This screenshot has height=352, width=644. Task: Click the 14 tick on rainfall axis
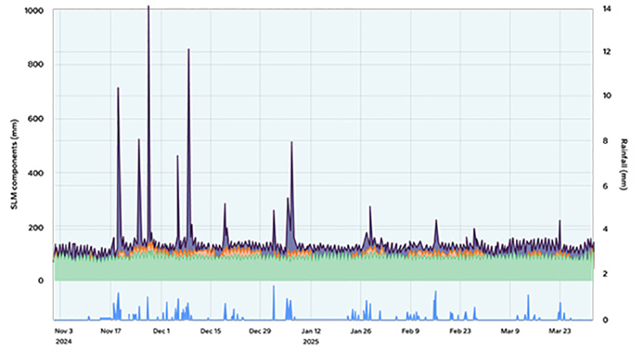pyautogui.click(x=607, y=8)
